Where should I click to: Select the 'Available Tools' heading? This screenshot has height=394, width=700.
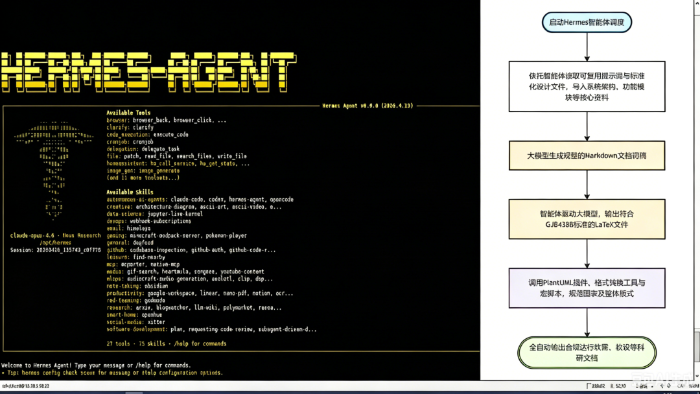click(x=129, y=113)
